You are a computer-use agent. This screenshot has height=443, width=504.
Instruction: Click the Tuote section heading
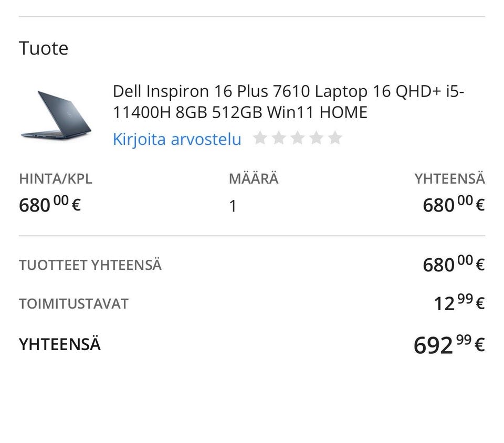(x=44, y=48)
